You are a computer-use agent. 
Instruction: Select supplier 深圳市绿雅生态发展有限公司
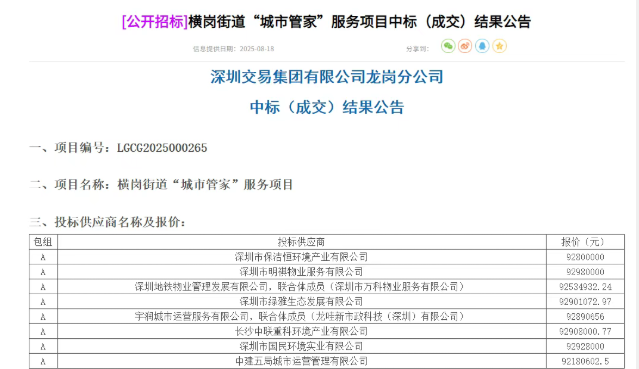pyautogui.click(x=302, y=302)
